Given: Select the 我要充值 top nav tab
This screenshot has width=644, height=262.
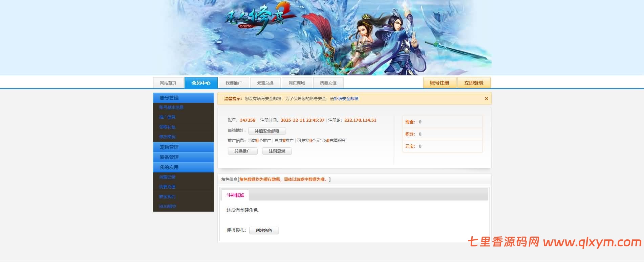Looking at the screenshot, I should click(328, 83).
